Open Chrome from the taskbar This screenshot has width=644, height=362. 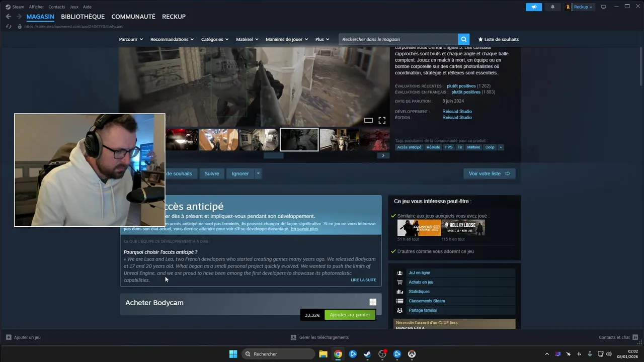point(338,354)
